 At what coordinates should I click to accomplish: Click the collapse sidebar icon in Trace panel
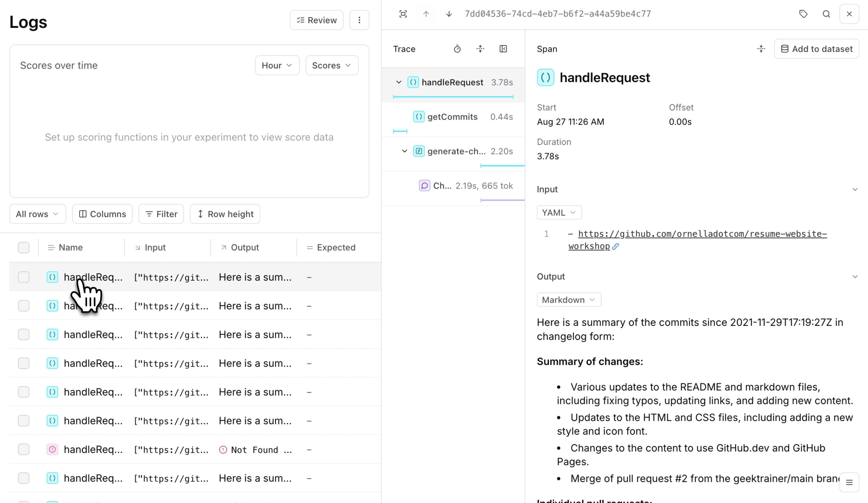click(x=503, y=49)
